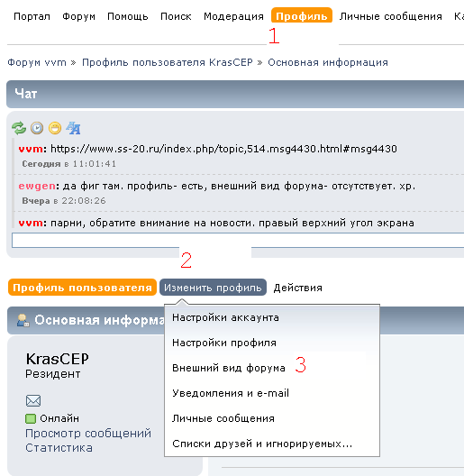Image resolution: width=464 pixels, height=476 pixels.
Task: Click the Форум vvm breadcrumb link
Action: pos(37,62)
